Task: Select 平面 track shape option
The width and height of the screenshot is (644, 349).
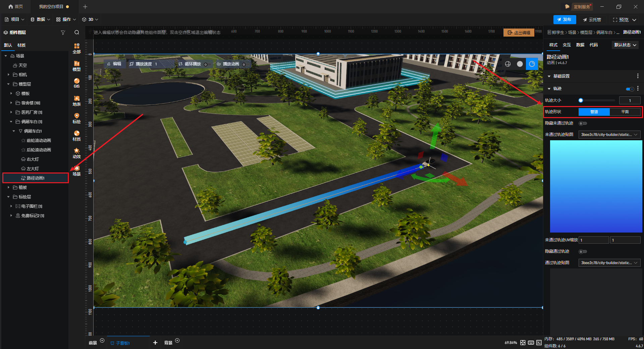Action: coord(625,112)
